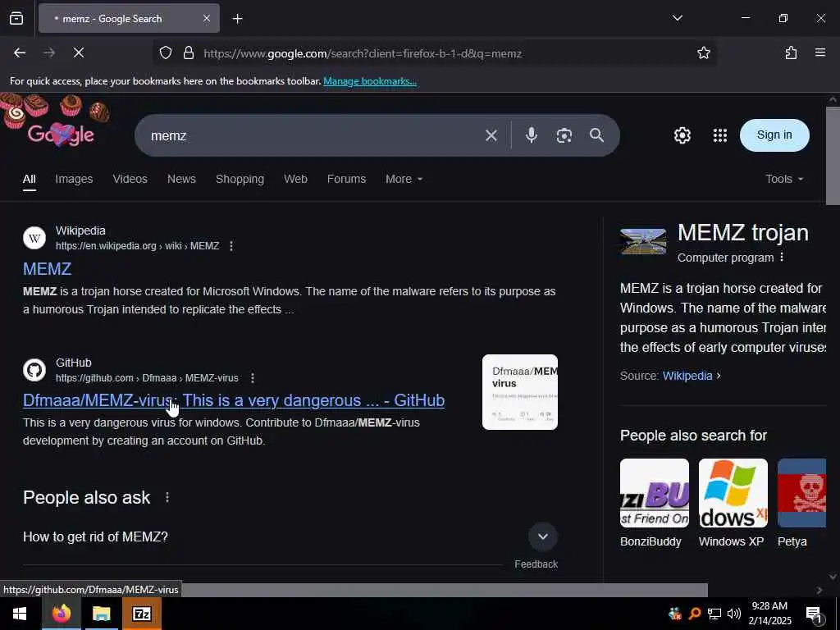Open People also ask options menu
Screen dimensions: 840x630
click(167, 498)
